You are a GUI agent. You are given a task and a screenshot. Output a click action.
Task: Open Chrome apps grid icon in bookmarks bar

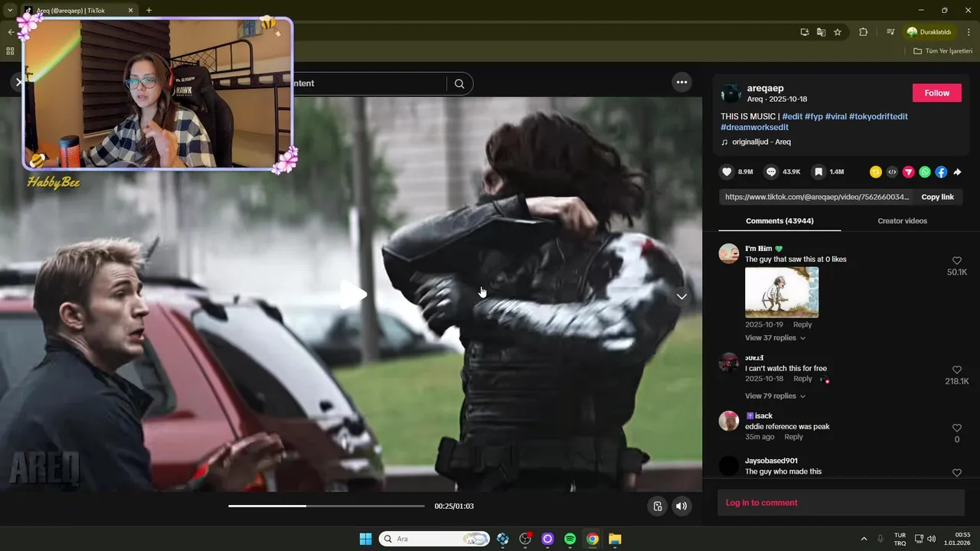click(x=10, y=51)
